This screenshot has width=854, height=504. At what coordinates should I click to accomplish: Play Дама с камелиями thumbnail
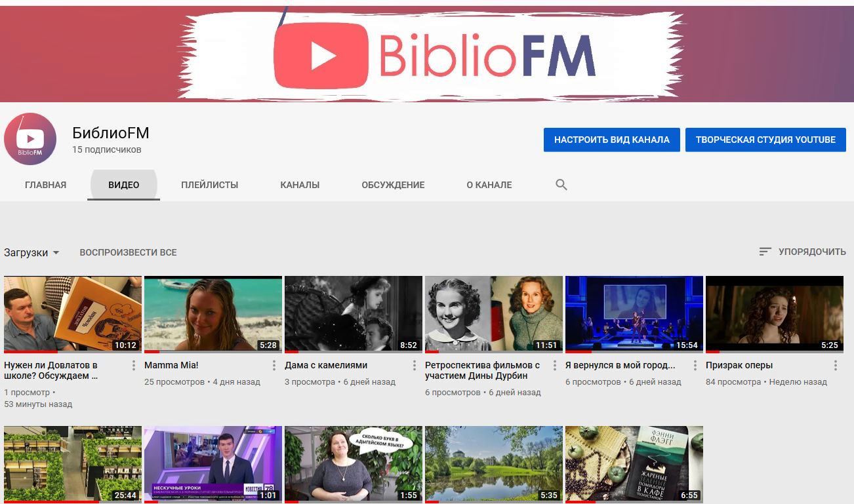[354, 315]
